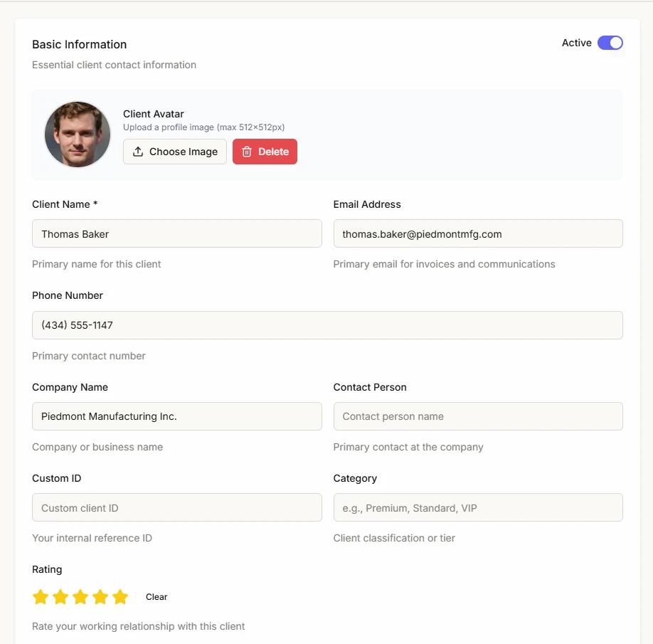The image size is (653, 644).
Task: Select the fifth rating star
Action: tap(120, 596)
